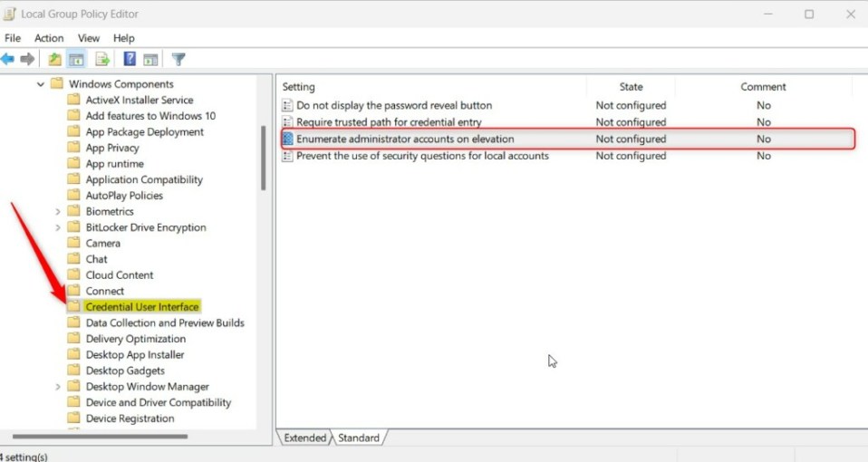Viewport: 868px width, 462px height.
Task: Select Data Collection and Preview Builds
Action: point(165,322)
